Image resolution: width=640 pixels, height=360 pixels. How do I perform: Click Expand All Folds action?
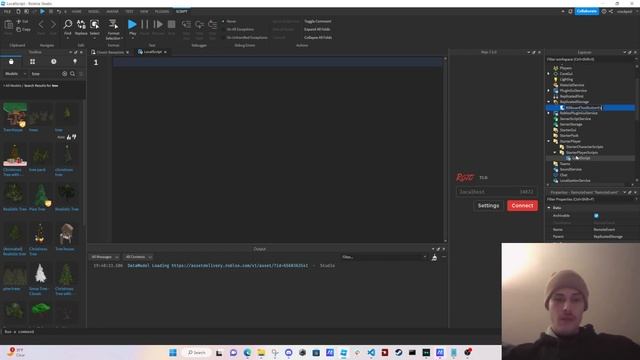317,29
